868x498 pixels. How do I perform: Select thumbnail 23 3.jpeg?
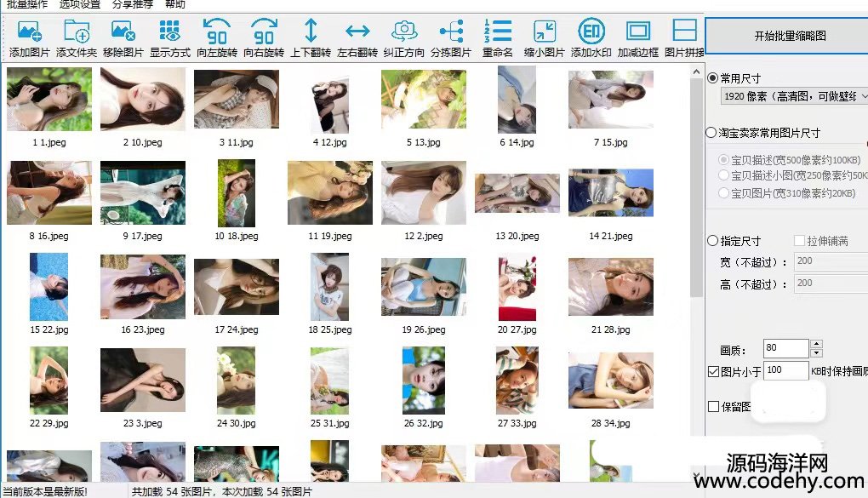click(143, 380)
